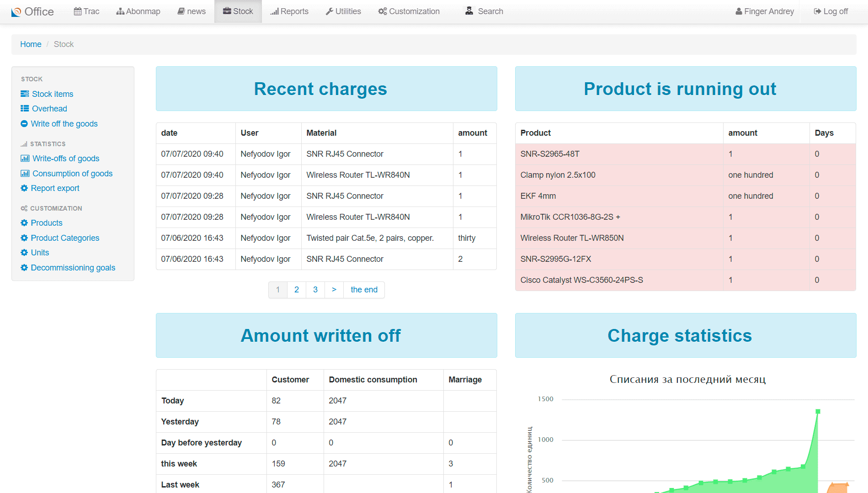Image resolution: width=868 pixels, height=493 pixels.
Task: Open the Customization menu in navbar
Action: [409, 11]
